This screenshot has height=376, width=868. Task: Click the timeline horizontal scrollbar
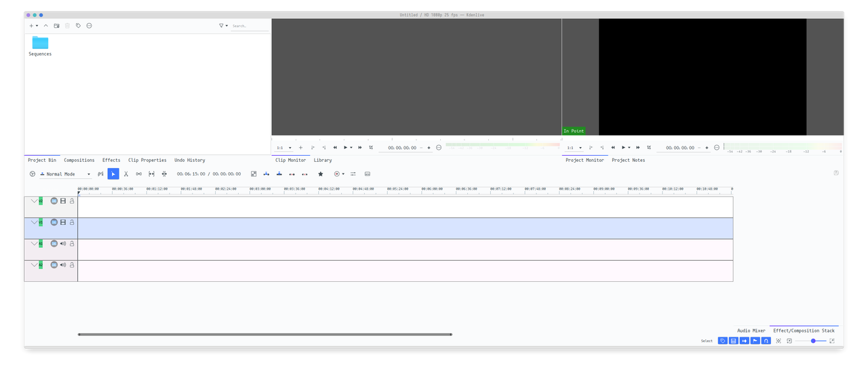(x=265, y=334)
